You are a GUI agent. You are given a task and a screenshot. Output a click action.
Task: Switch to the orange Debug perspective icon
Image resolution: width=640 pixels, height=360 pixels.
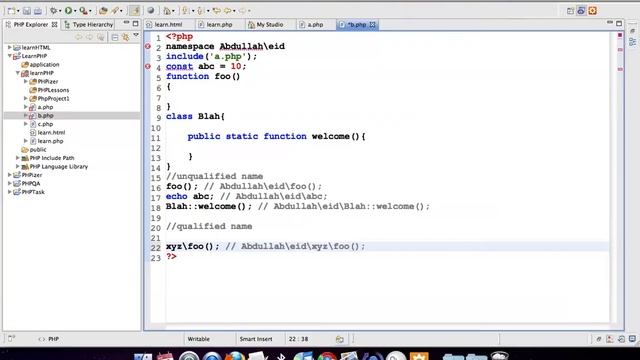pyautogui.click(x=593, y=11)
